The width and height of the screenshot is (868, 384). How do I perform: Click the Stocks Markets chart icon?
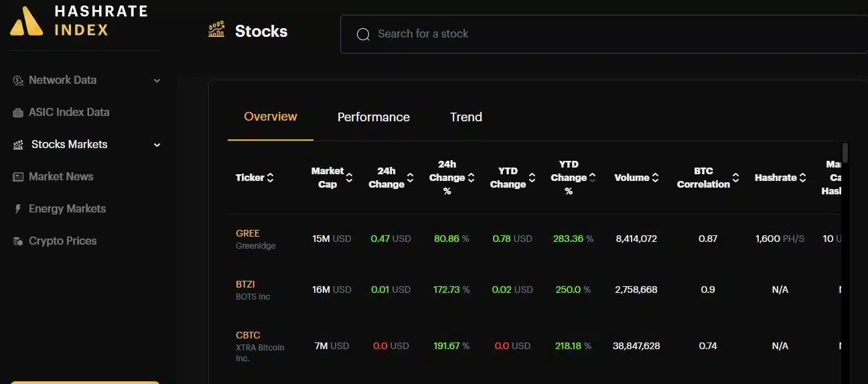tap(18, 145)
